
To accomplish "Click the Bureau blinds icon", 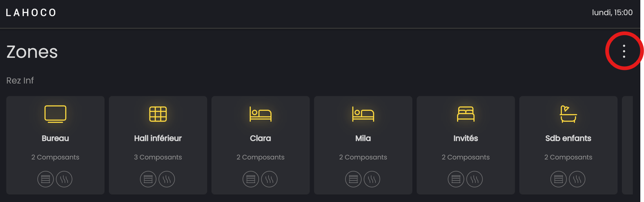I will 46,179.
